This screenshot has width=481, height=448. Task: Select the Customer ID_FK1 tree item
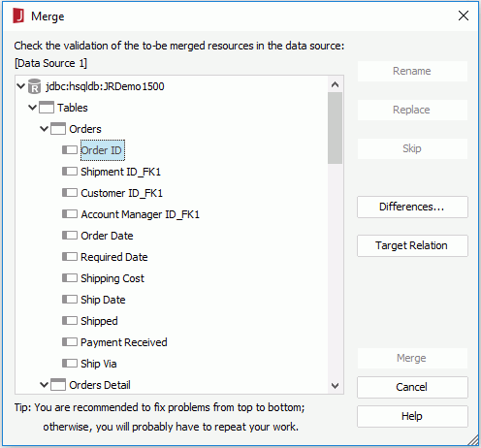click(x=121, y=193)
